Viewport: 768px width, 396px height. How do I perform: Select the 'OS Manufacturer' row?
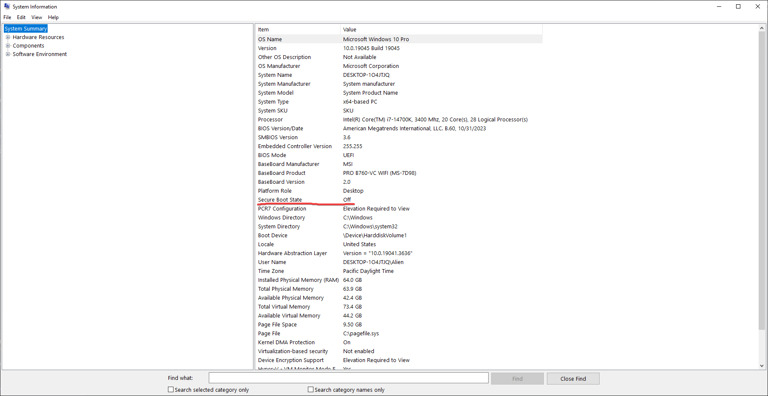[x=399, y=66]
